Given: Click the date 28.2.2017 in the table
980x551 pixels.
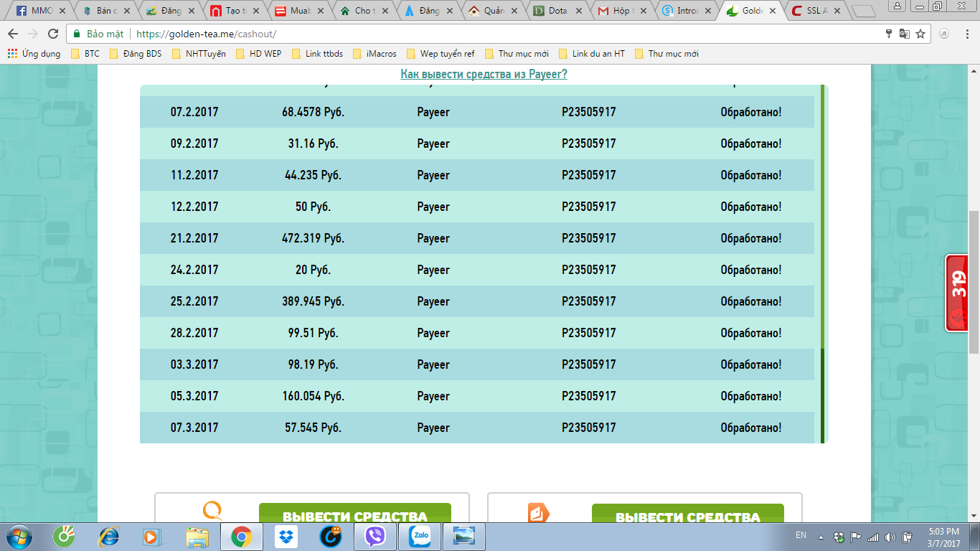Looking at the screenshot, I should click(x=194, y=333).
